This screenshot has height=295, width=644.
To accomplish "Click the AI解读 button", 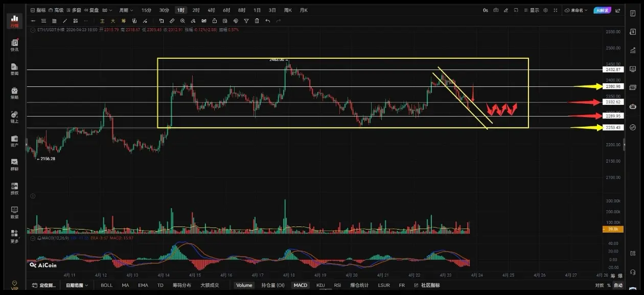I will point(602,10).
